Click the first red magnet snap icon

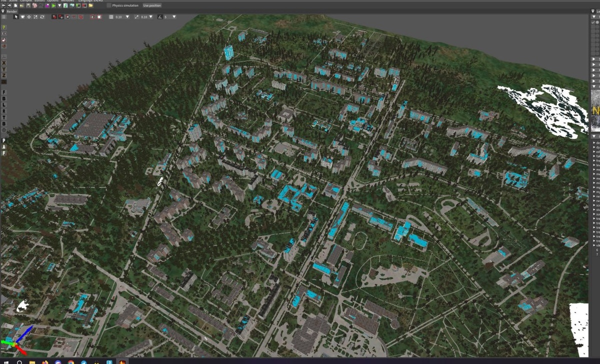click(54, 17)
